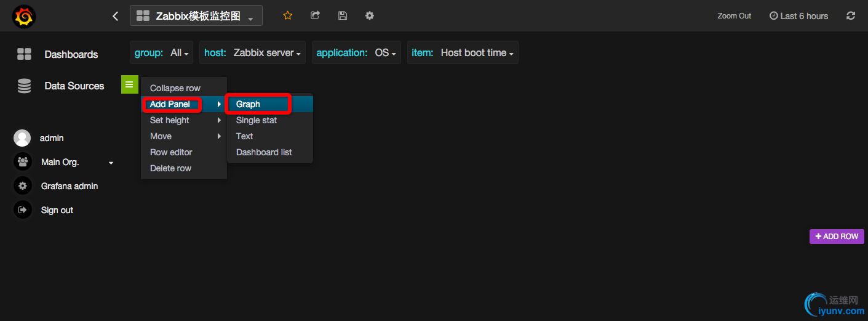Expand the Main Org. dropdown caret

coord(111,163)
